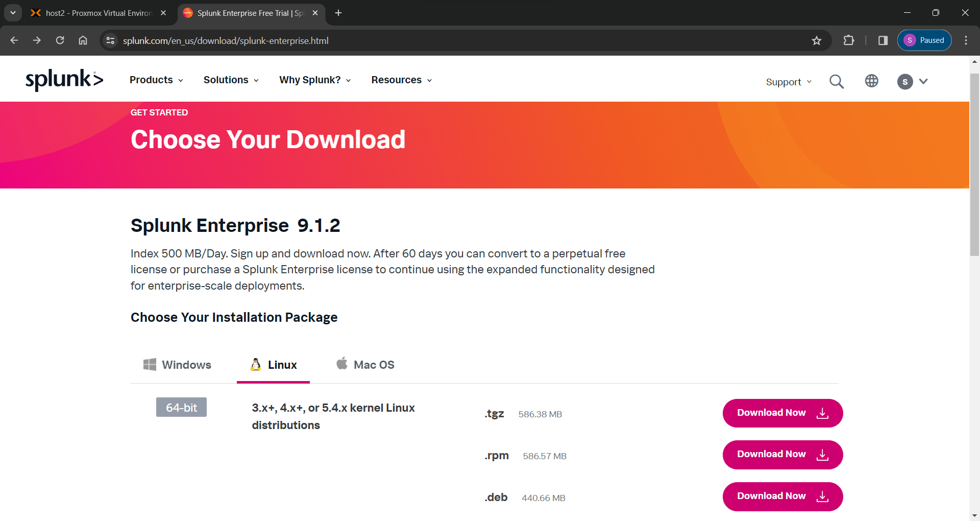Click the 64-bit label
Screen dimensions: 980x521
click(181, 408)
